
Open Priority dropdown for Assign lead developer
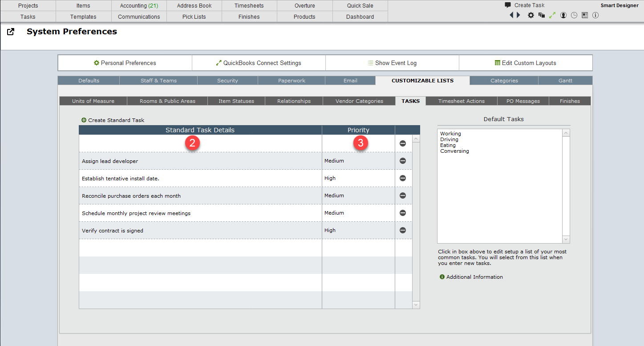tap(358, 161)
